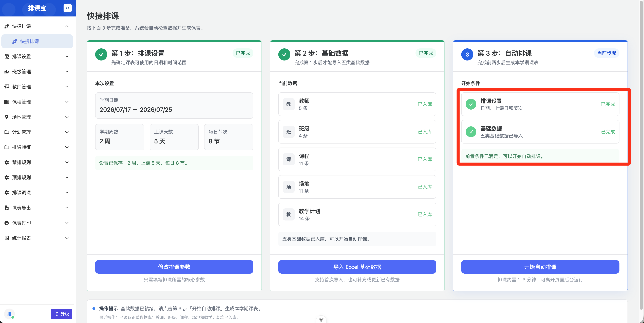The height and width of the screenshot is (323, 644).
Task: Click the 当前步骤 badge on step 3
Action: 607,53
